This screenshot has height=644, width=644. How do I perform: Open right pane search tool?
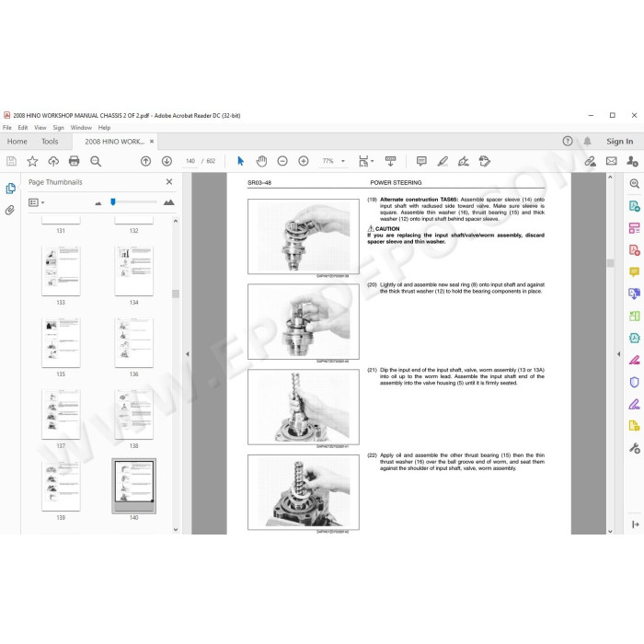(x=635, y=184)
